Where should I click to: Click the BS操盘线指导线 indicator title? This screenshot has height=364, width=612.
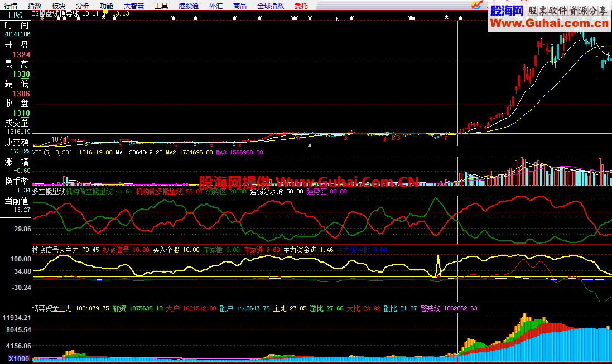56,13
